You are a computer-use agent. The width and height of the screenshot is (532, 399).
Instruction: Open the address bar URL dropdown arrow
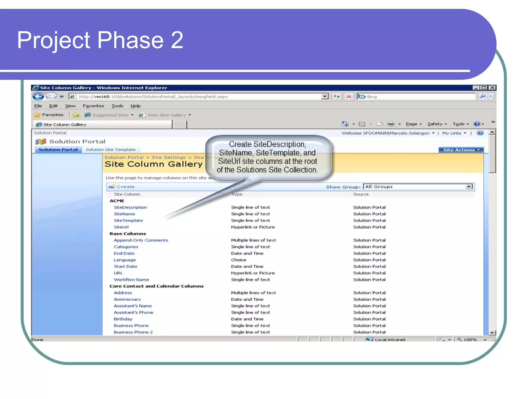325,96
